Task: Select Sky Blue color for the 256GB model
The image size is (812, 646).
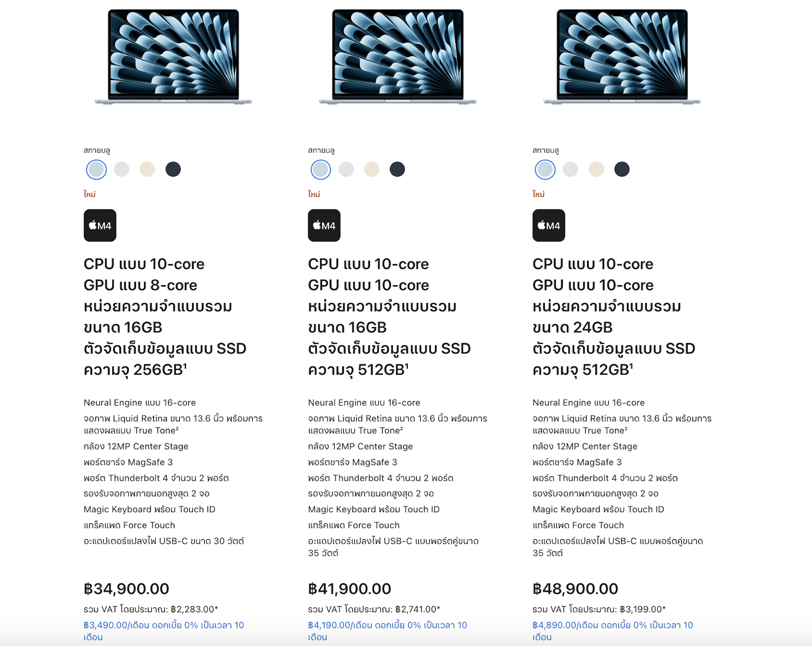Action: pyautogui.click(x=96, y=169)
